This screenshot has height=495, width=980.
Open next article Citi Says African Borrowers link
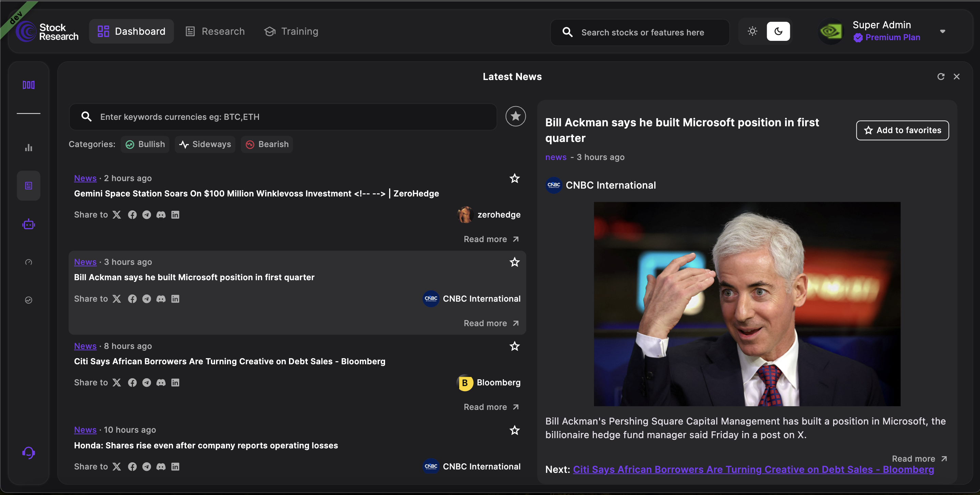[753, 469]
